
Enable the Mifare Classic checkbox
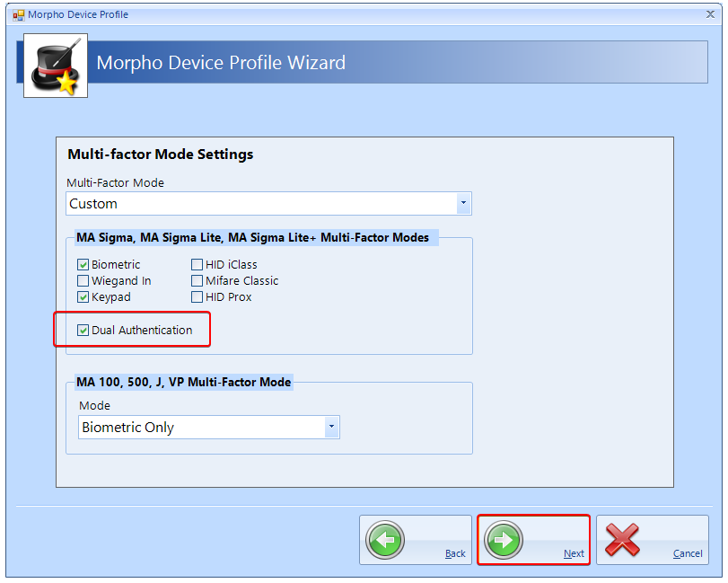click(x=197, y=281)
